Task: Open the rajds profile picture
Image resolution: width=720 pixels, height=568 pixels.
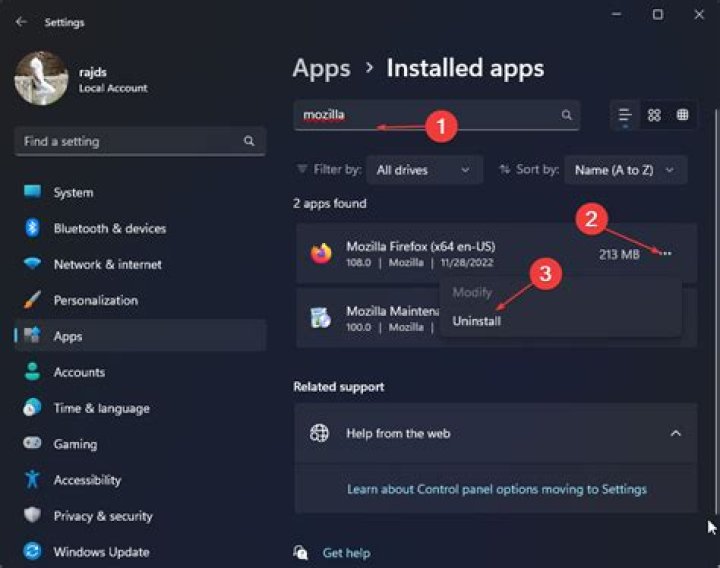Action: click(41, 79)
